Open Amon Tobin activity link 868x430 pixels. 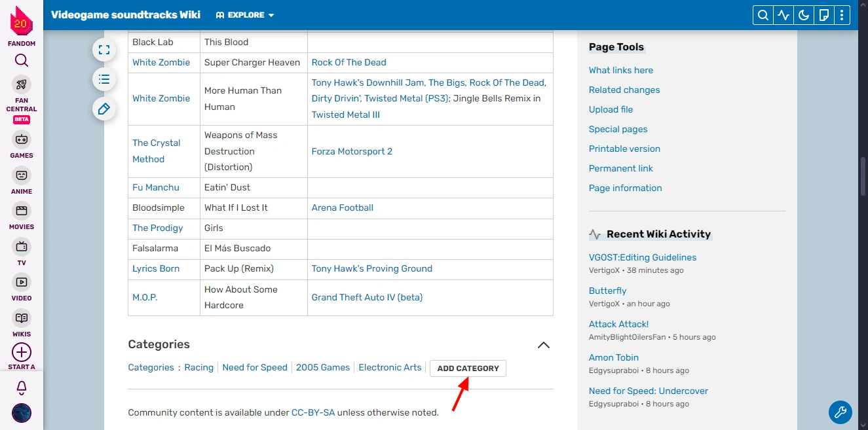pos(614,358)
